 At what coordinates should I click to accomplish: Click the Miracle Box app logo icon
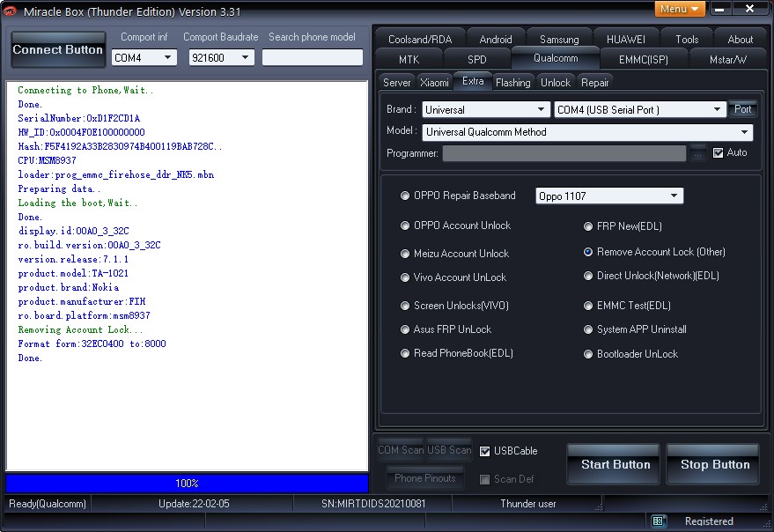[x=10, y=11]
